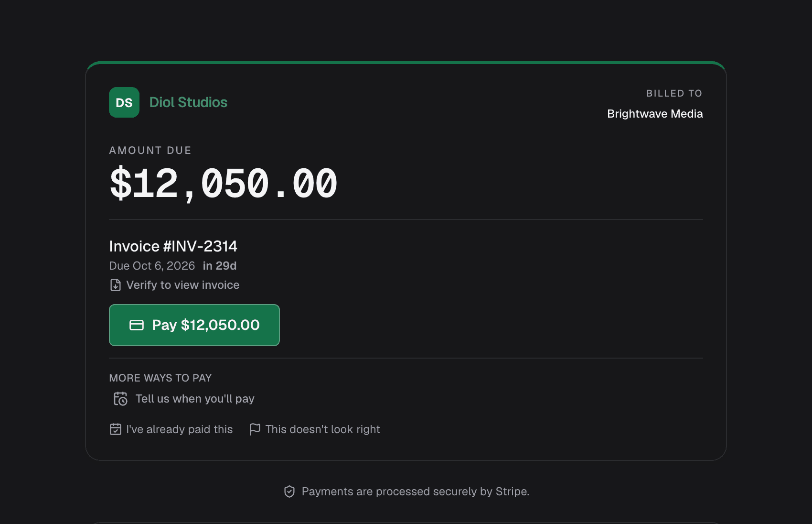Click the credit card icon in Pay button
This screenshot has width=812, height=524.
pyautogui.click(x=137, y=325)
